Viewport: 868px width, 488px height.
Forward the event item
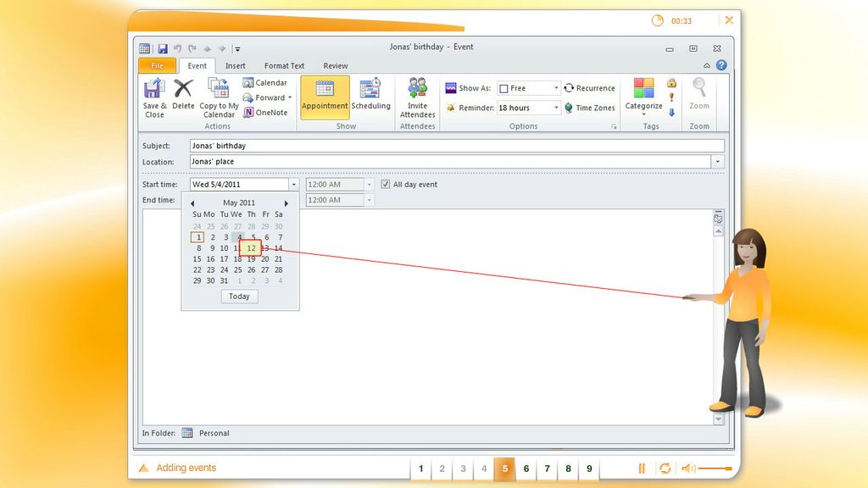(264, 97)
